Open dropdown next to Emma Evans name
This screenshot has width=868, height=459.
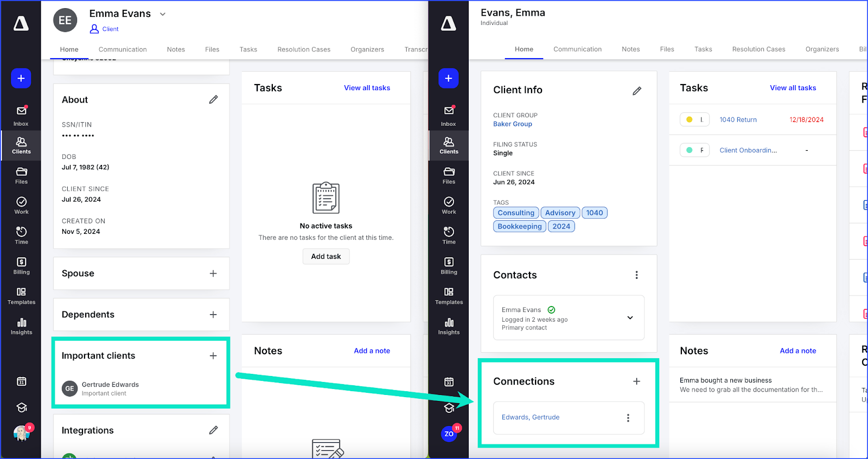[163, 14]
